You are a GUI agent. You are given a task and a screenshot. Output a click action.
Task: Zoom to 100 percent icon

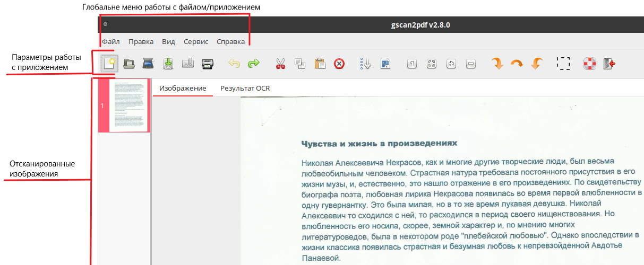pyautogui.click(x=412, y=64)
